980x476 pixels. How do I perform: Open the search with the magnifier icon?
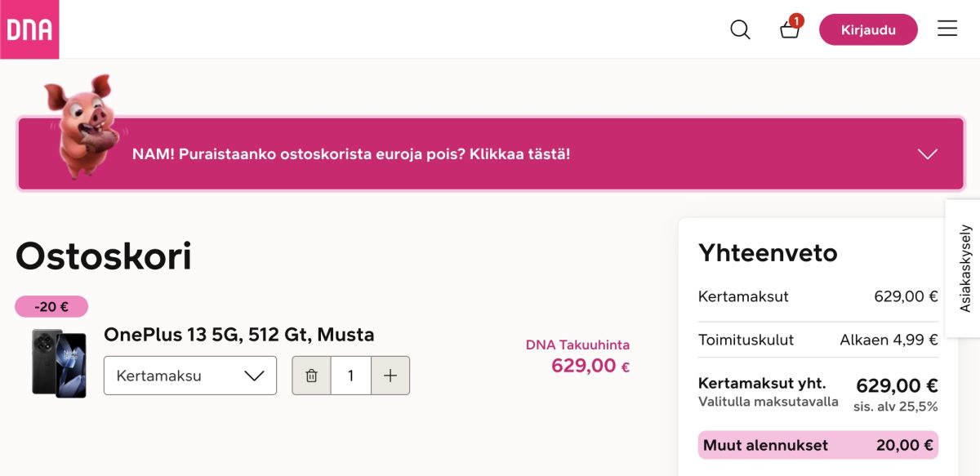(x=740, y=29)
